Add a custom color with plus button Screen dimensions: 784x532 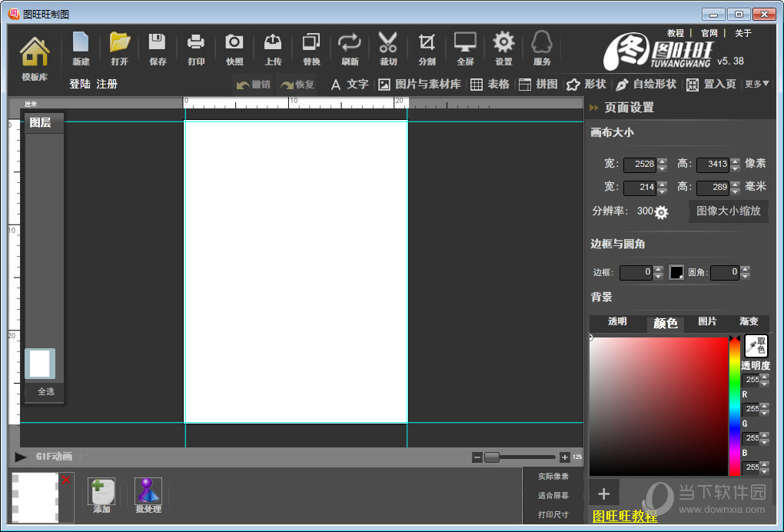[x=604, y=494]
